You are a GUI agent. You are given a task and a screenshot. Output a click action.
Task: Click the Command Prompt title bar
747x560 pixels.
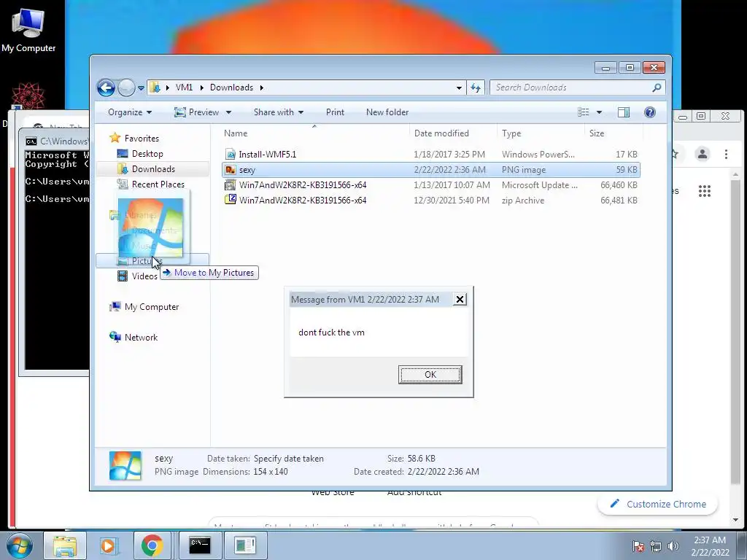(55, 141)
